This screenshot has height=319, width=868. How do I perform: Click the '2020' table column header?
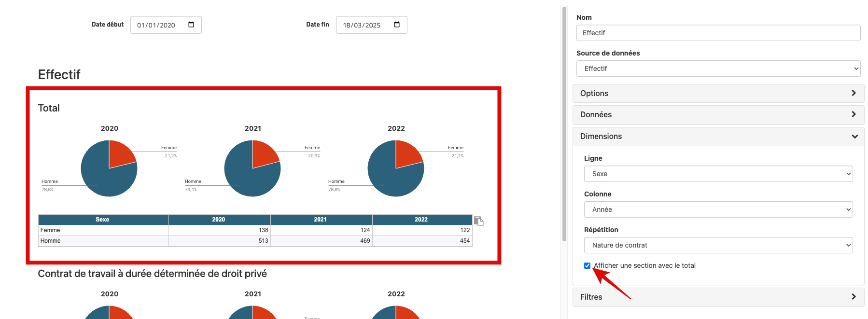pyautogui.click(x=220, y=220)
